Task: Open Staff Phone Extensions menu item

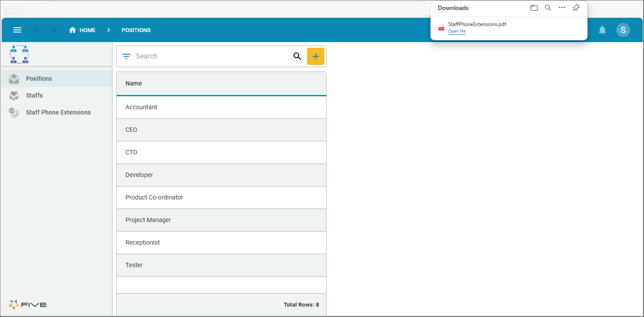Action: (x=58, y=112)
